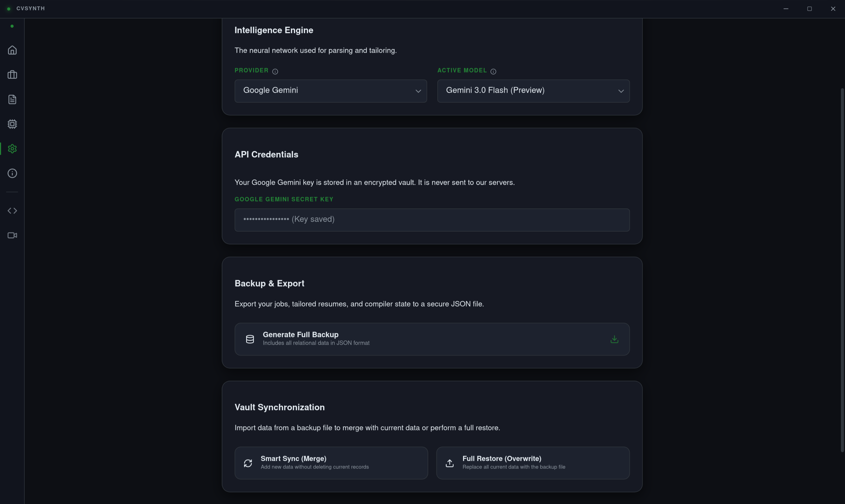Expand the Provider dropdown chevron arrow
The image size is (845, 504).
pos(418,91)
